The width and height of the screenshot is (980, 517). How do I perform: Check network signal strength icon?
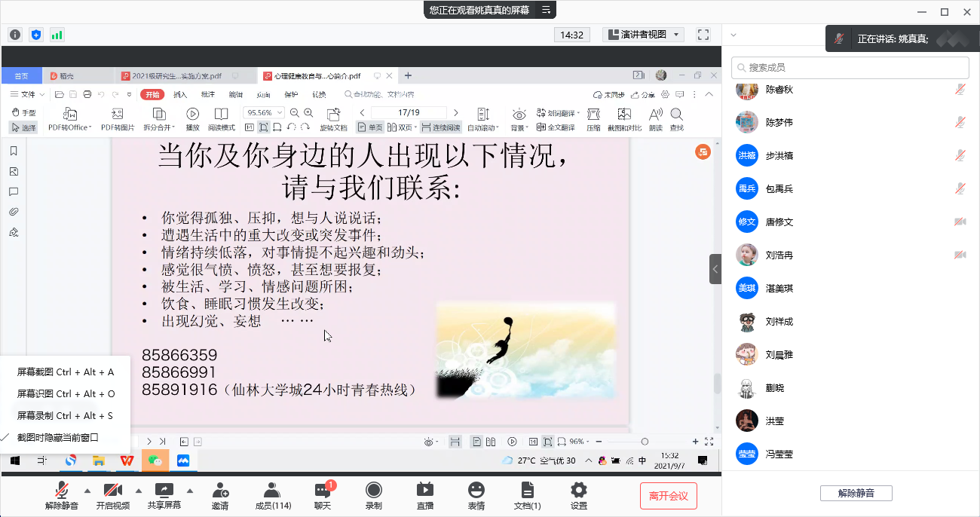(x=57, y=35)
